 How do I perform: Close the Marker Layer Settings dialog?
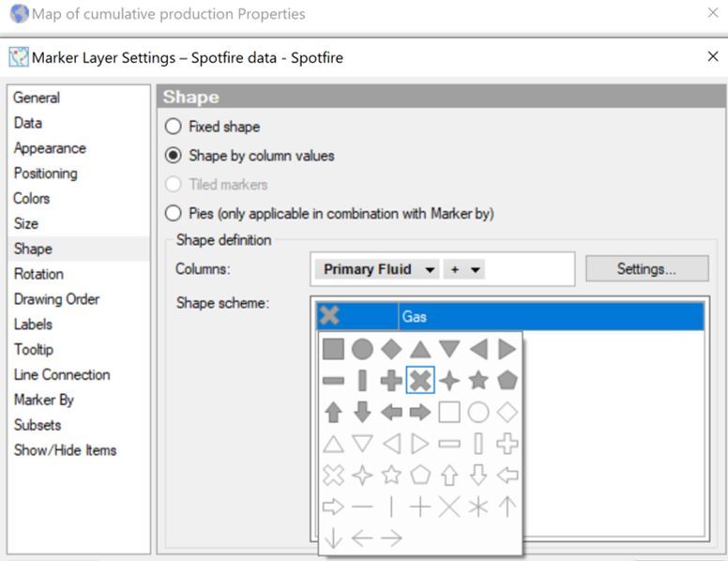(x=712, y=57)
